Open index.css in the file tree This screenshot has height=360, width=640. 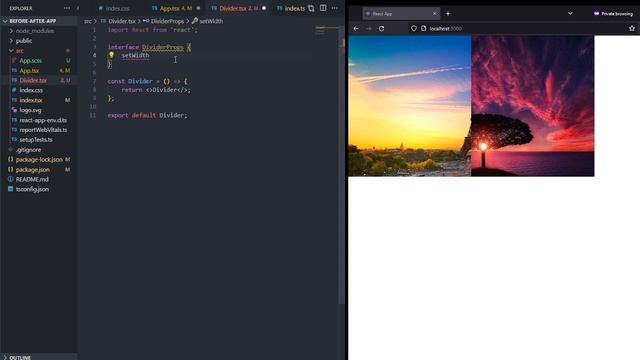click(31, 90)
